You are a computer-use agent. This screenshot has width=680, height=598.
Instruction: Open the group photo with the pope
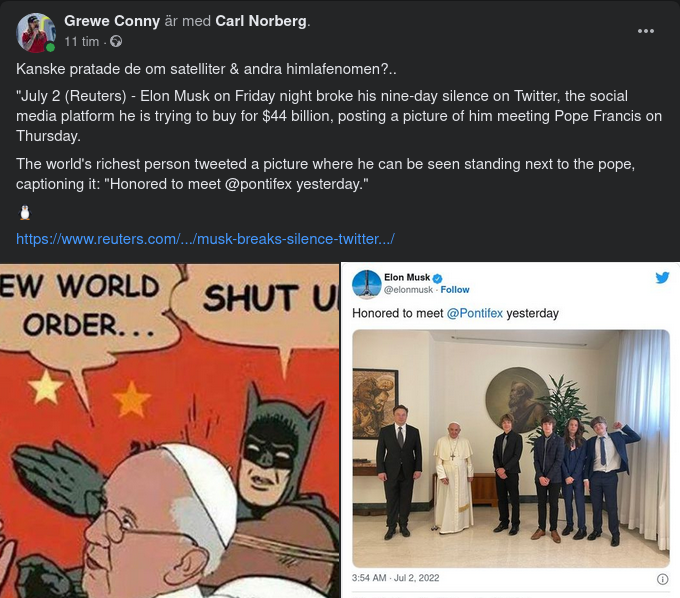click(x=510, y=448)
